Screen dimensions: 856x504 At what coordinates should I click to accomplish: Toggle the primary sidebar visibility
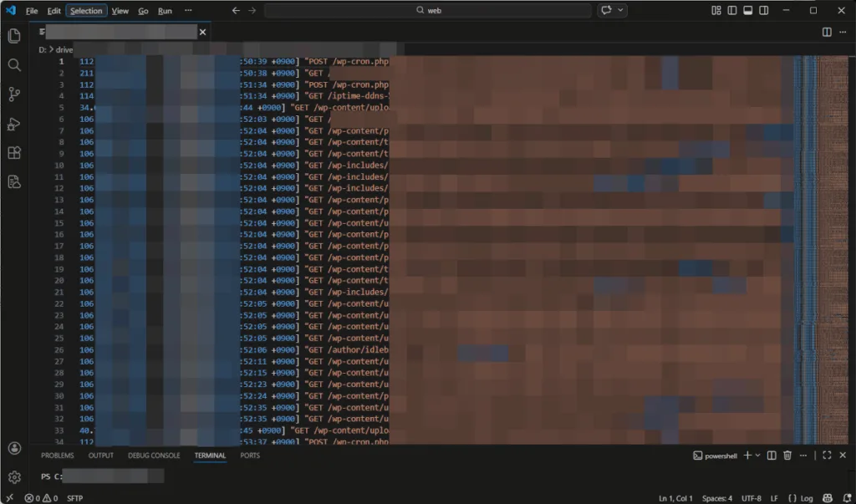731,10
